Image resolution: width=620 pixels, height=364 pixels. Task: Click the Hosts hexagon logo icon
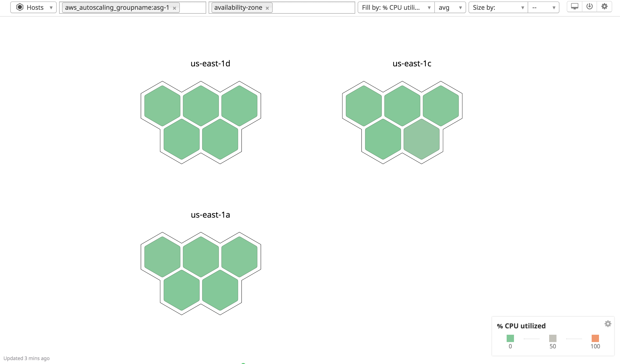pos(20,7)
